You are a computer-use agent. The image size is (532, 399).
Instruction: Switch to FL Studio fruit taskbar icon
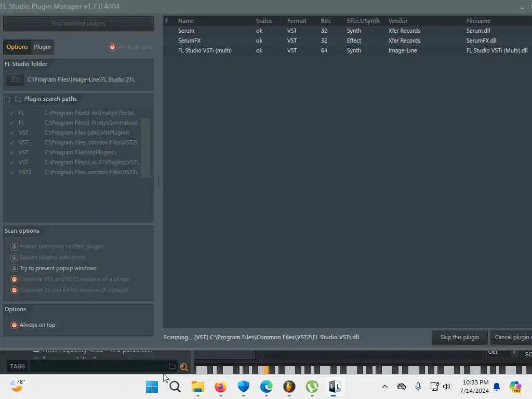[x=289, y=387]
